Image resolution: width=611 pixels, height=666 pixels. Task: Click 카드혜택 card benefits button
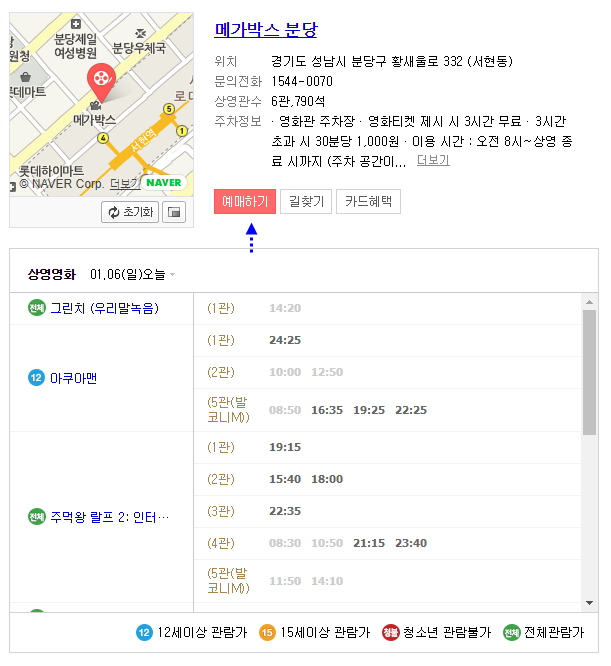368,201
